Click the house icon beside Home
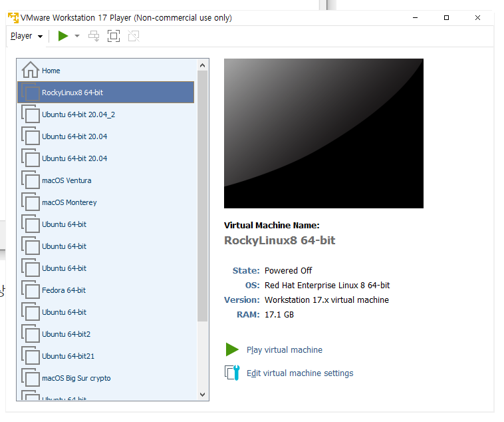The width and height of the screenshot is (504, 422). pyautogui.click(x=31, y=70)
